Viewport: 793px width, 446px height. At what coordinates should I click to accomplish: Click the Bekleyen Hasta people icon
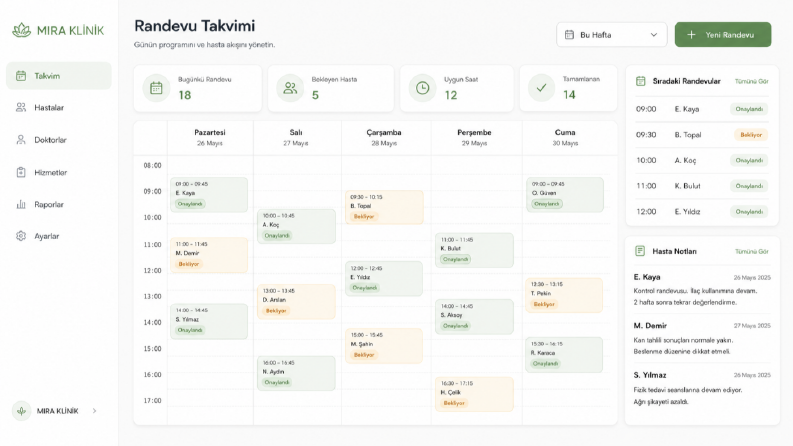point(290,88)
